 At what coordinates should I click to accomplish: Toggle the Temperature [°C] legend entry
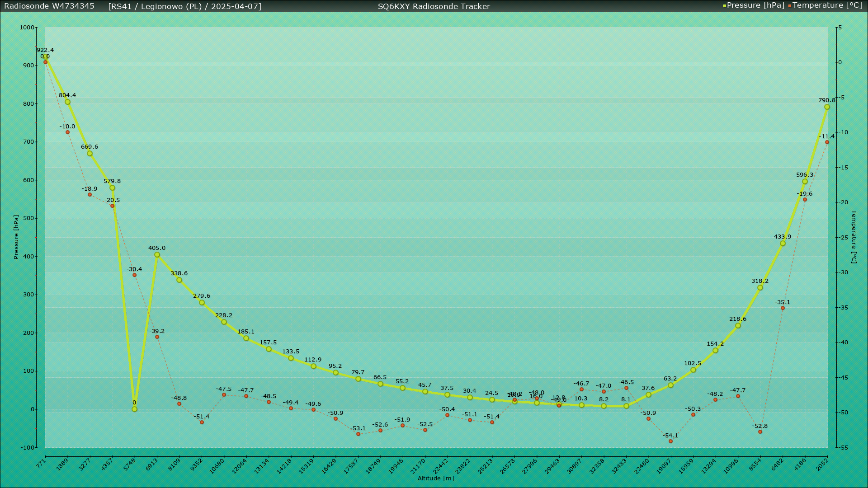click(827, 5)
